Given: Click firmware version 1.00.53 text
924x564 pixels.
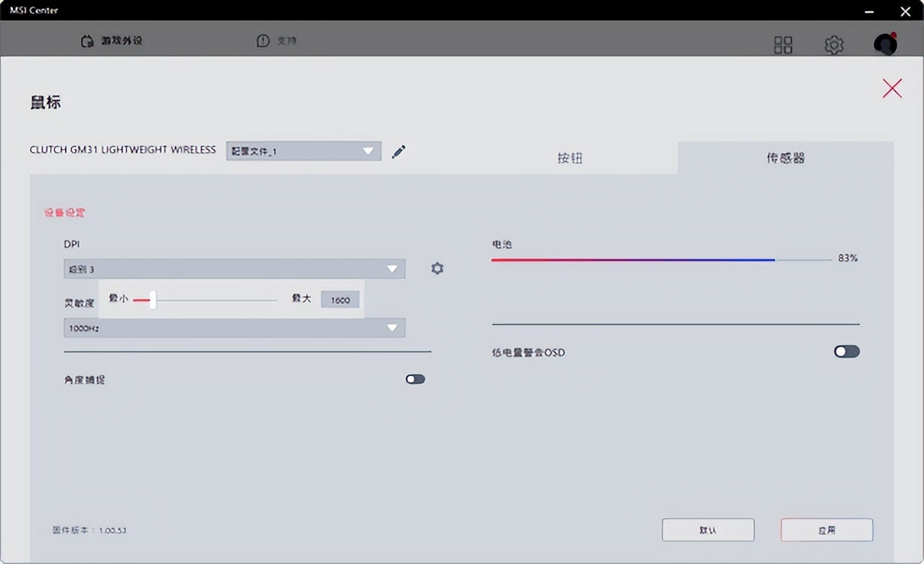Looking at the screenshot, I should tap(90, 530).
